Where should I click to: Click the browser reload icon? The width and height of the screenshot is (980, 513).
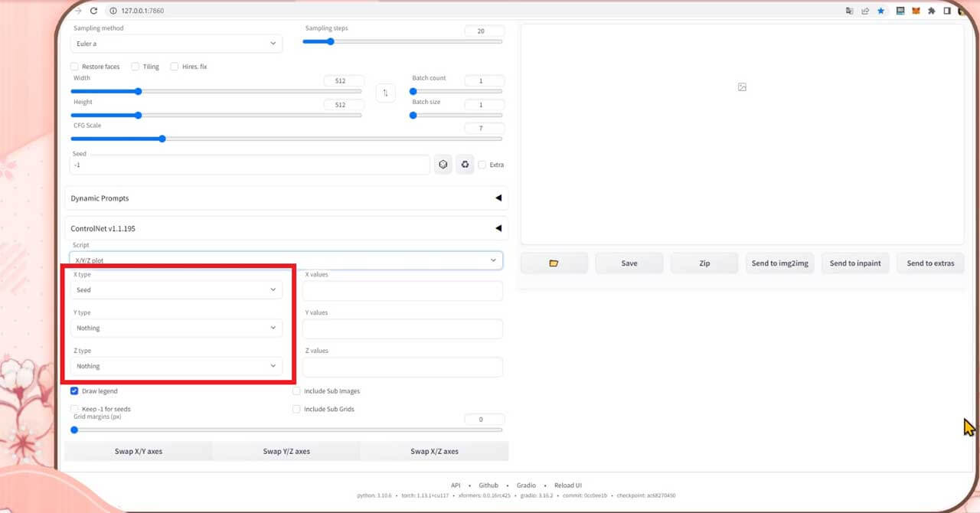tap(93, 11)
